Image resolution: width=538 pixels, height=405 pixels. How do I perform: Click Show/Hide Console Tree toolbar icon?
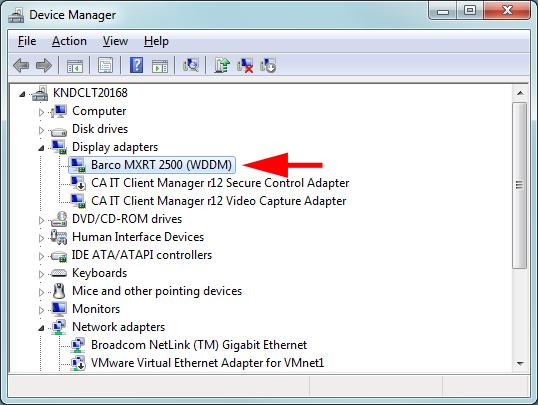coord(75,66)
